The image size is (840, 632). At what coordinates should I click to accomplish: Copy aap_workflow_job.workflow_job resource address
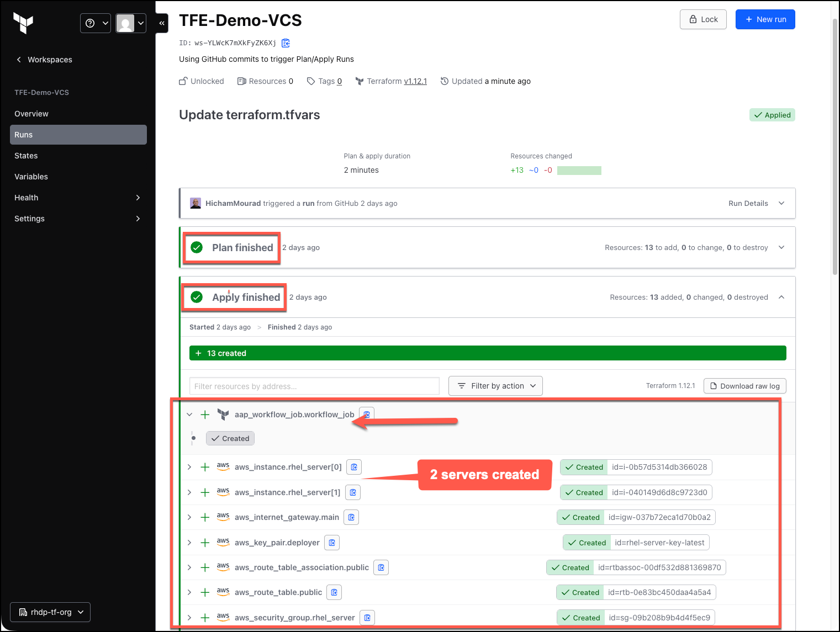tap(367, 415)
